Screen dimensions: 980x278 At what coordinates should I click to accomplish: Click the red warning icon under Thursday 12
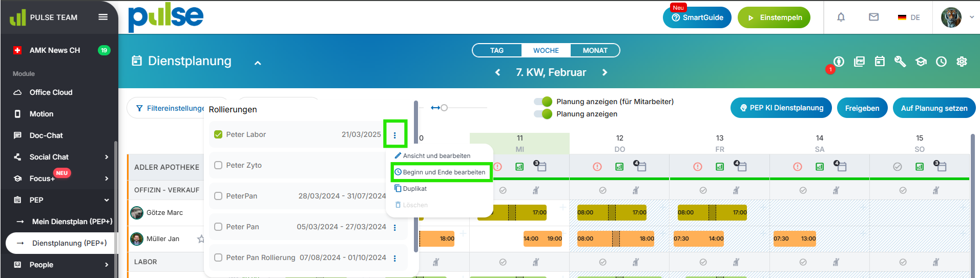[x=597, y=167]
